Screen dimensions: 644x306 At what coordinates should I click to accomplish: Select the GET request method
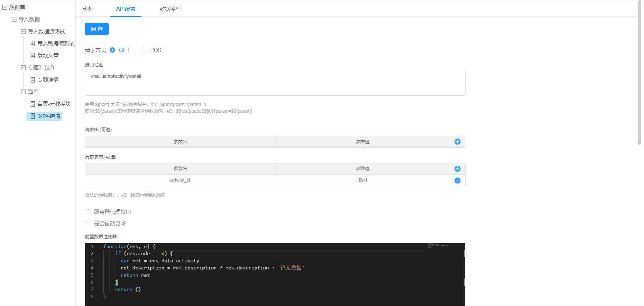tap(112, 50)
